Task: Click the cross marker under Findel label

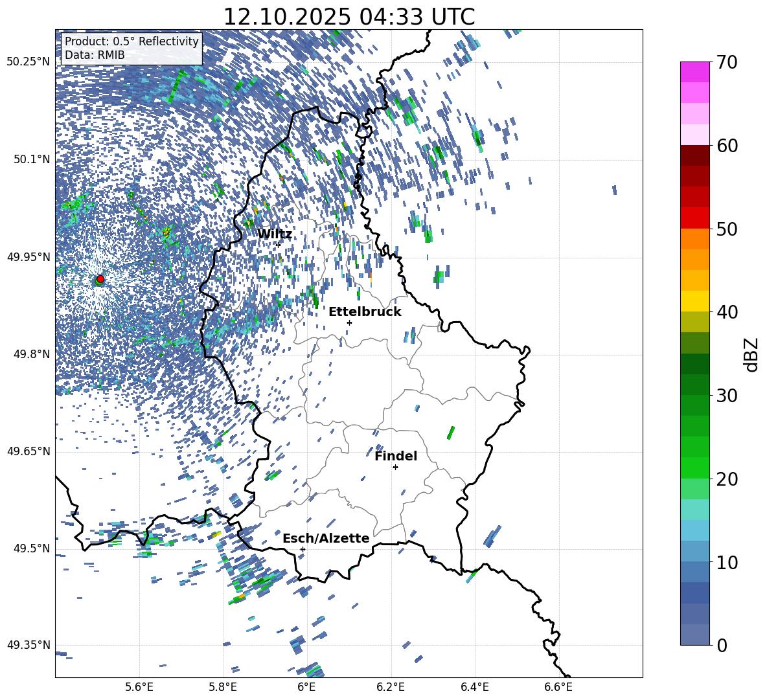Action: tap(395, 468)
